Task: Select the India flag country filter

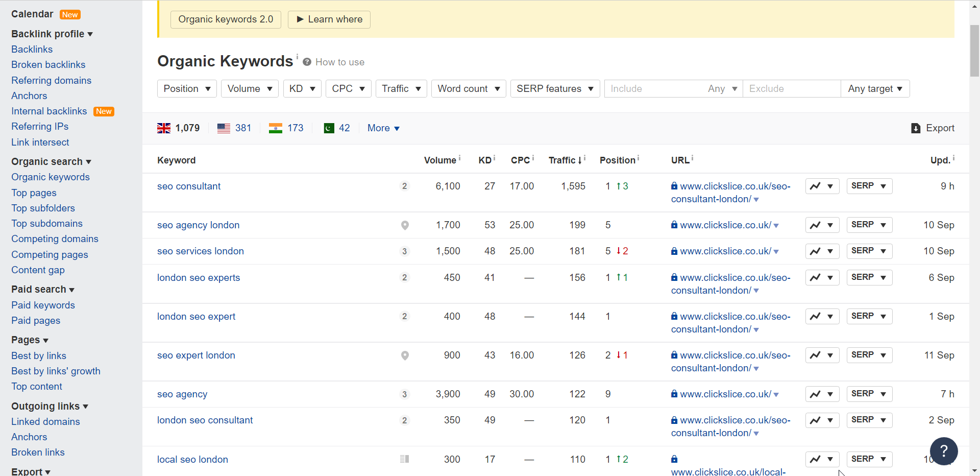Action: pos(275,128)
